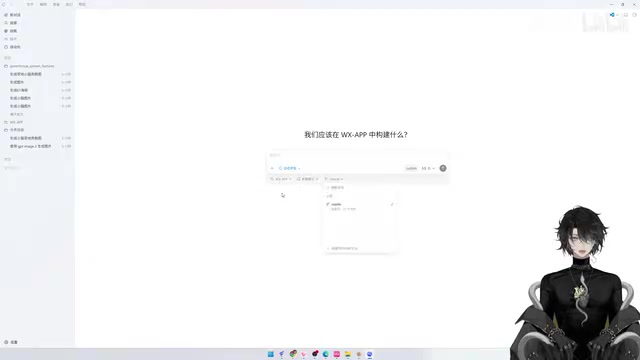Open the Windows Start button

coord(271,354)
